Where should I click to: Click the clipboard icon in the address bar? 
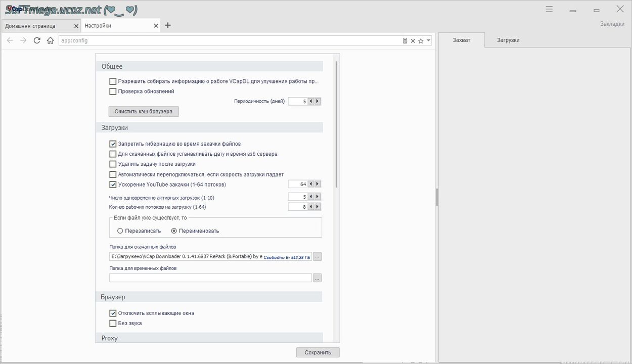(405, 41)
